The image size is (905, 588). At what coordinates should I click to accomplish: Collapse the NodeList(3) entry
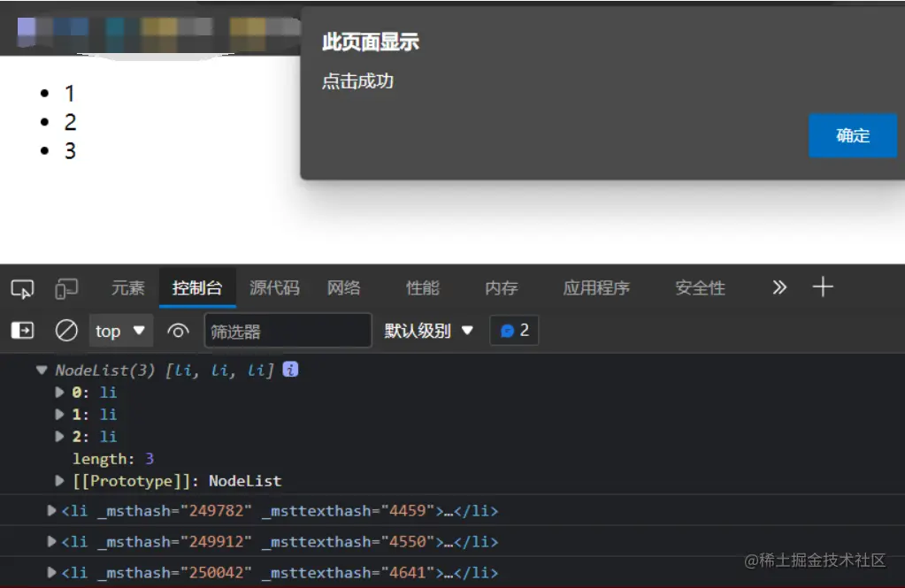pos(41,370)
